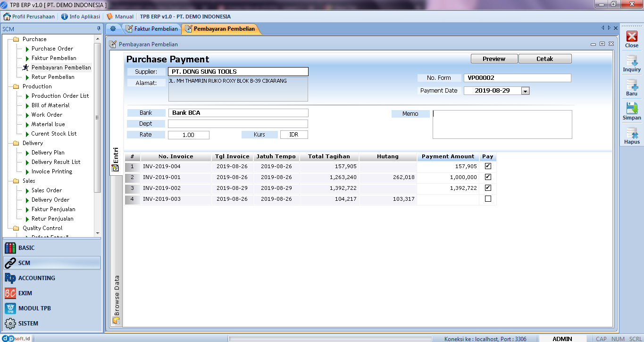Image resolution: width=644 pixels, height=342 pixels.
Task: Click the SCM tree vertical scrollbar
Action: pos(98,118)
